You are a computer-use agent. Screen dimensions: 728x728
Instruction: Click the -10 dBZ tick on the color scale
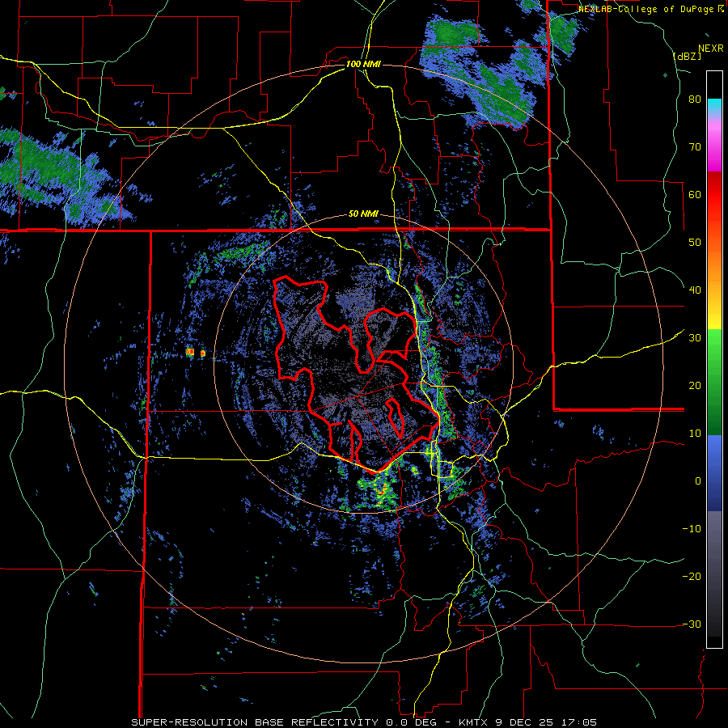692,529
